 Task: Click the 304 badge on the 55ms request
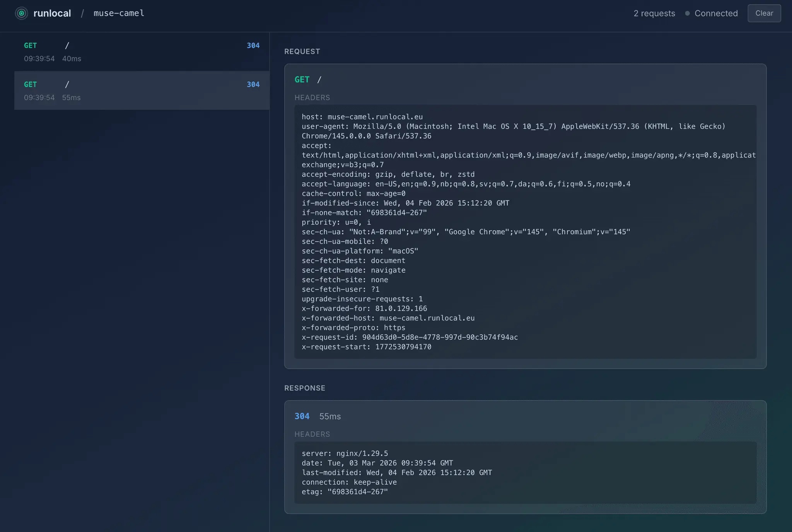tap(253, 84)
